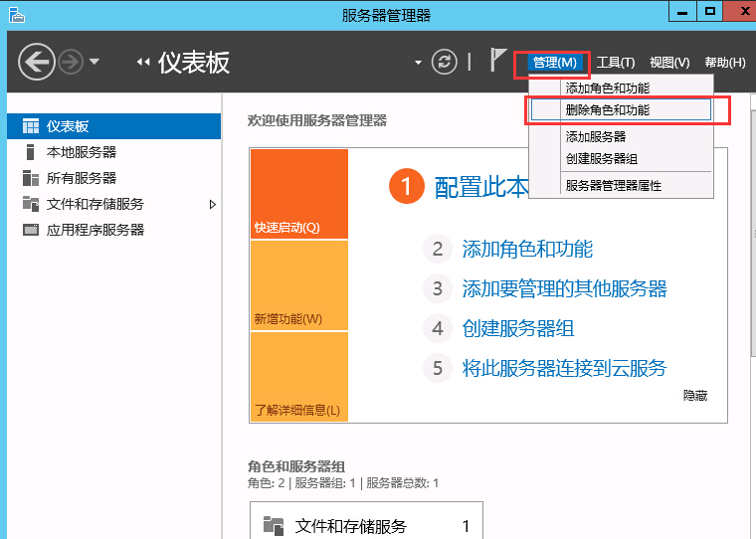Click the 所有服务器 icon in sidebar
Screen dimensions: 756x539
point(30,178)
